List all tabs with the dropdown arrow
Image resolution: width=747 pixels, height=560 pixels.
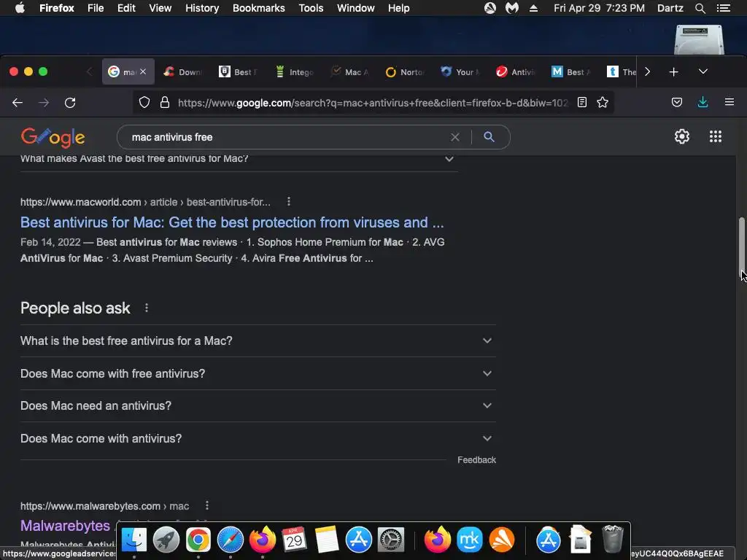coord(703,71)
